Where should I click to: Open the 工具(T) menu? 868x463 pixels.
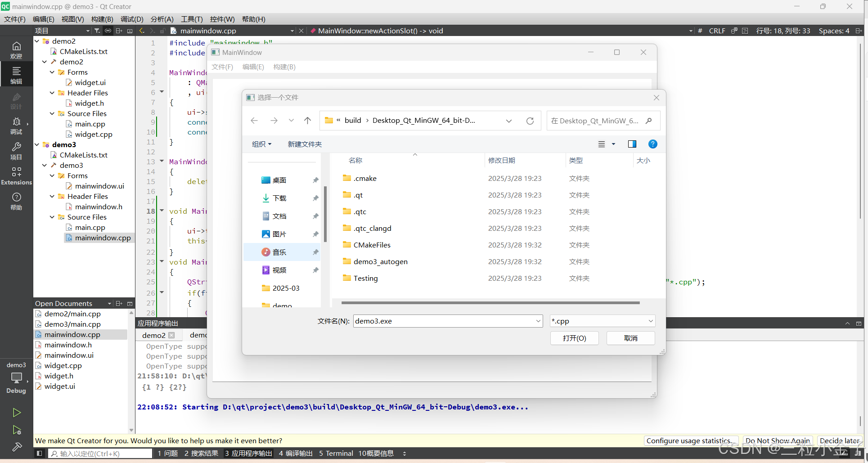(x=192, y=19)
